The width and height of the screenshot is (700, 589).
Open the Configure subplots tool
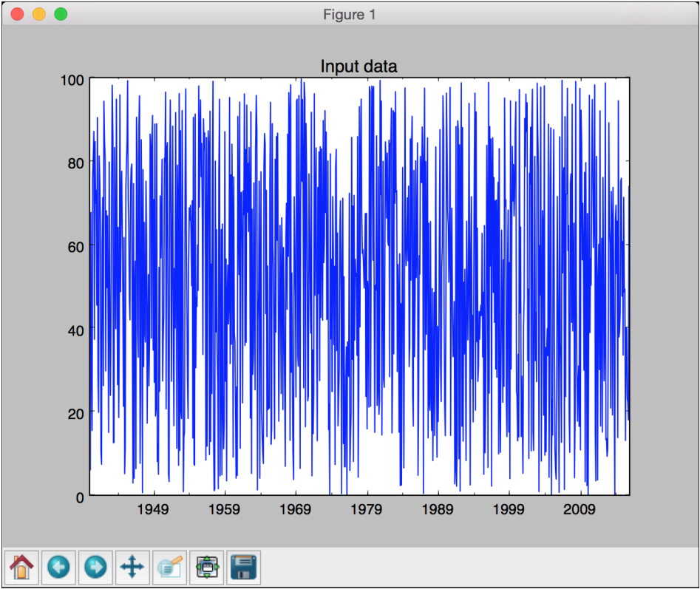click(x=208, y=568)
